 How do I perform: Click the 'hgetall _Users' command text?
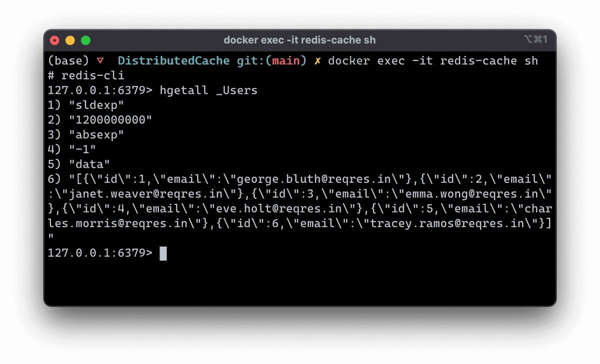[208, 91]
